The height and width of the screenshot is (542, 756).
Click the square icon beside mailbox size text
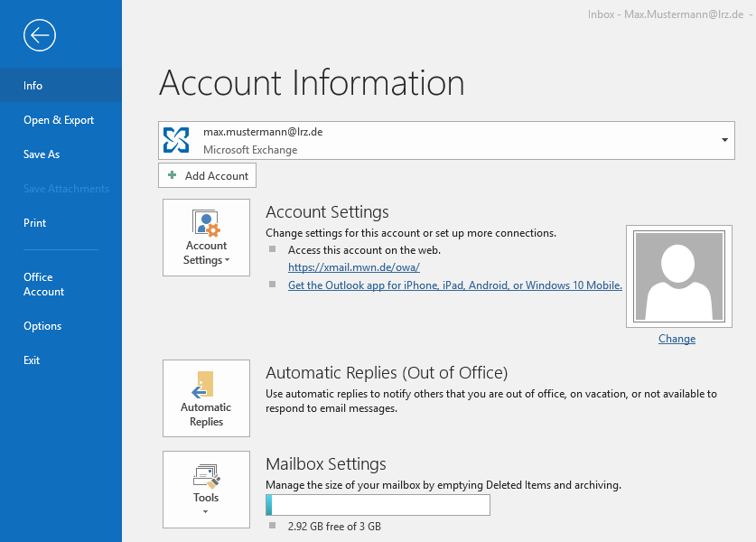271,525
